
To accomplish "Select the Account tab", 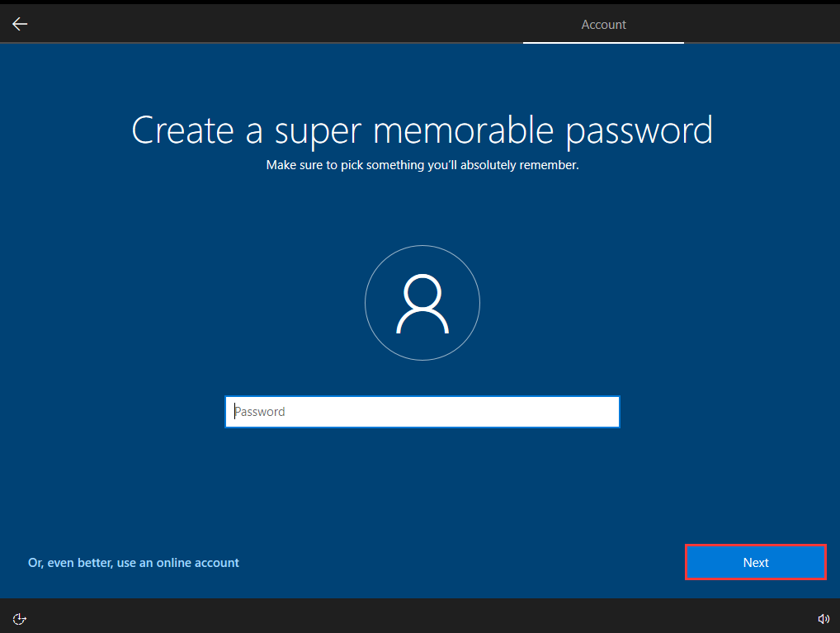I will pos(603,25).
